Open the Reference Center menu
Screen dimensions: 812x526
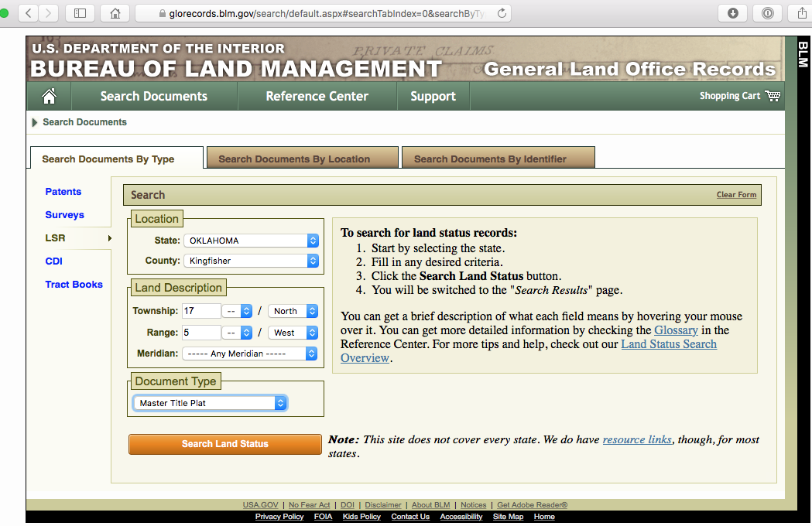point(317,96)
